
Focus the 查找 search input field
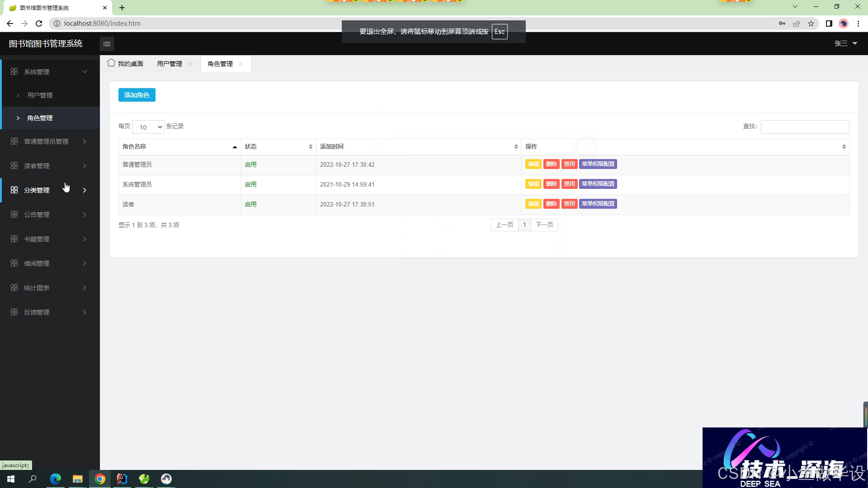click(x=805, y=127)
